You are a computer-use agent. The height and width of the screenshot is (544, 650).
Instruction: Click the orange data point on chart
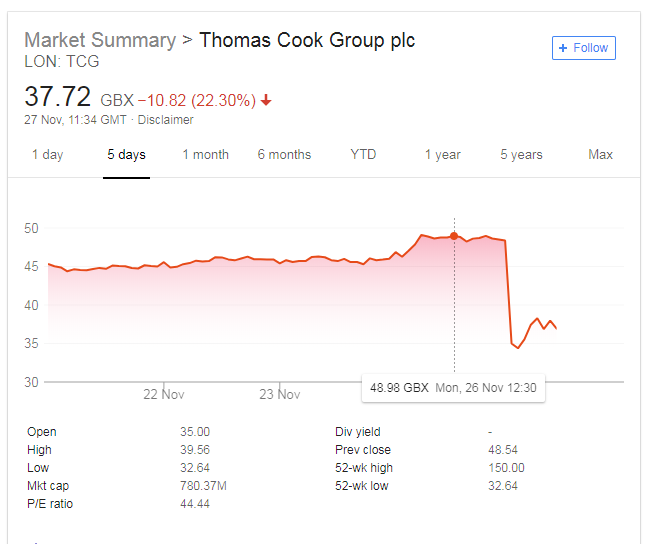(454, 236)
